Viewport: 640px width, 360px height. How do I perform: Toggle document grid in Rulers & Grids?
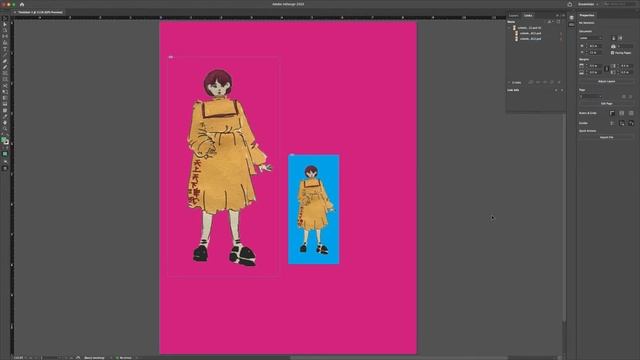(x=631, y=113)
